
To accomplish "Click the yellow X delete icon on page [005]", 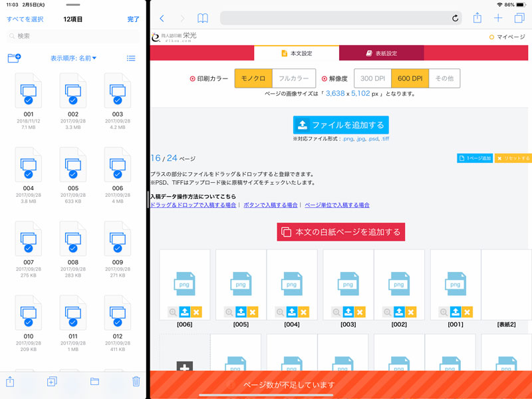I will point(252,311).
